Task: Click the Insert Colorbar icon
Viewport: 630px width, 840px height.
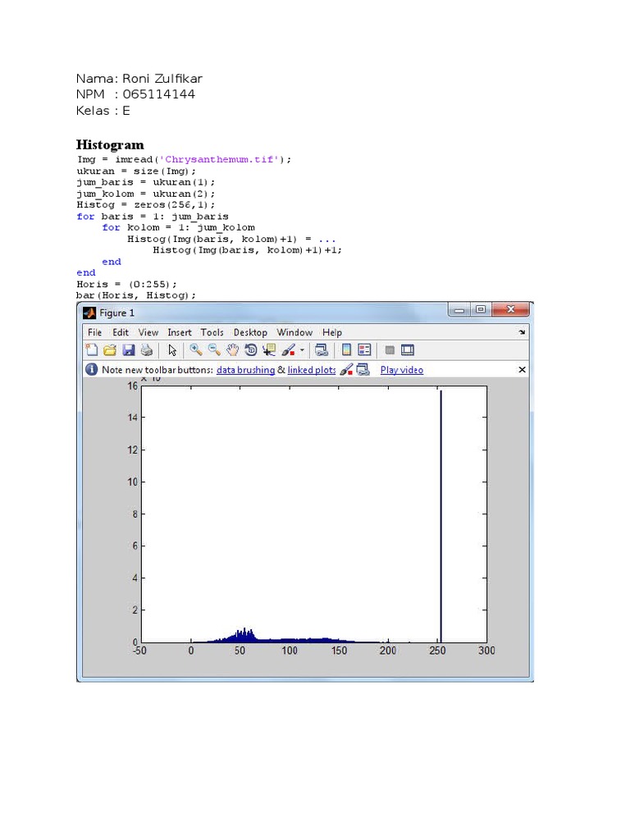Action: (x=347, y=349)
